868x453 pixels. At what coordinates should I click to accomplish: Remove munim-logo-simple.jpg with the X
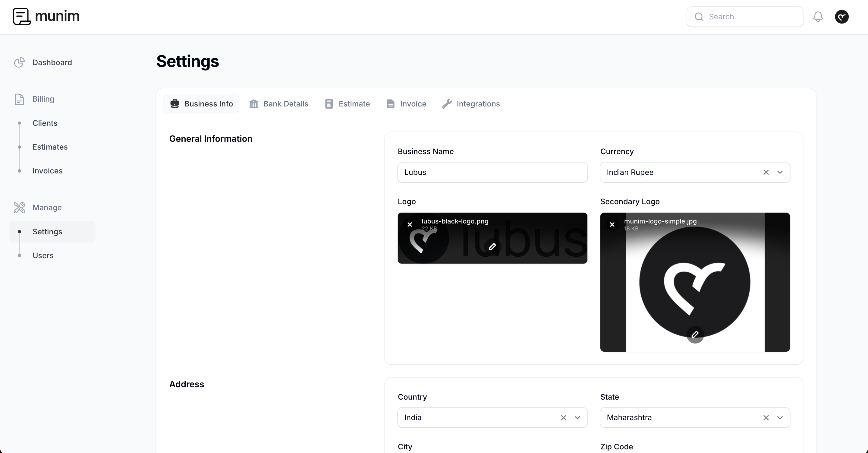(612, 225)
